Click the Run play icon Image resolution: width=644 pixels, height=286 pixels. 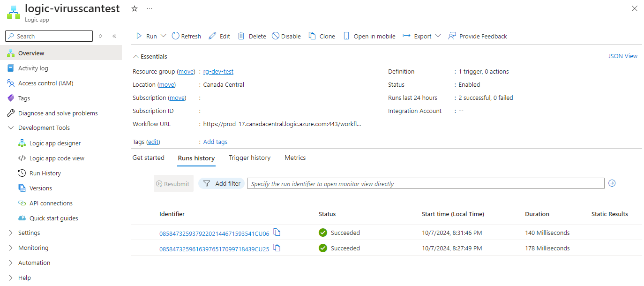click(x=139, y=36)
